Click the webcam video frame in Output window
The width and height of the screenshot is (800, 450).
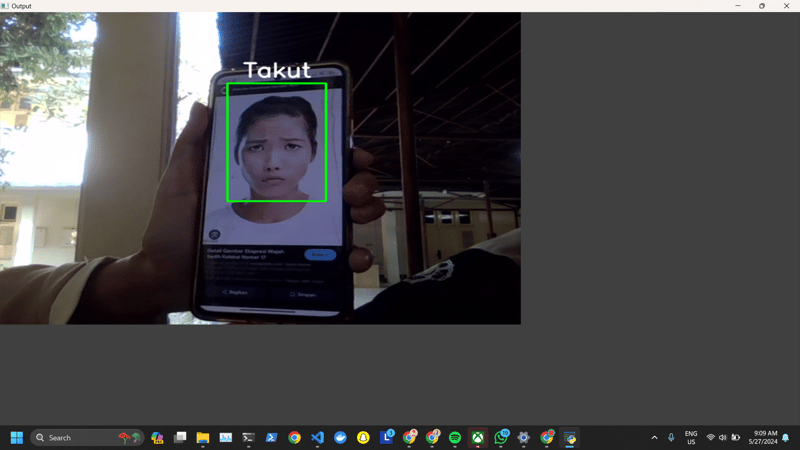[260, 168]
